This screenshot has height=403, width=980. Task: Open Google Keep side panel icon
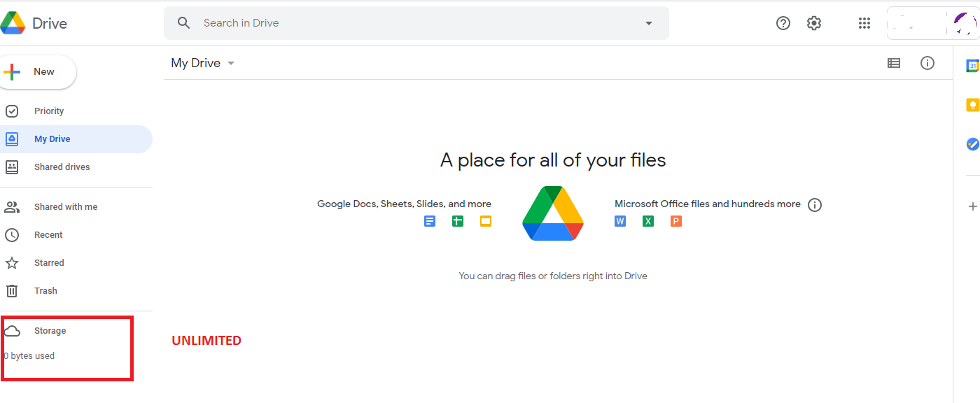pos(972,105)
